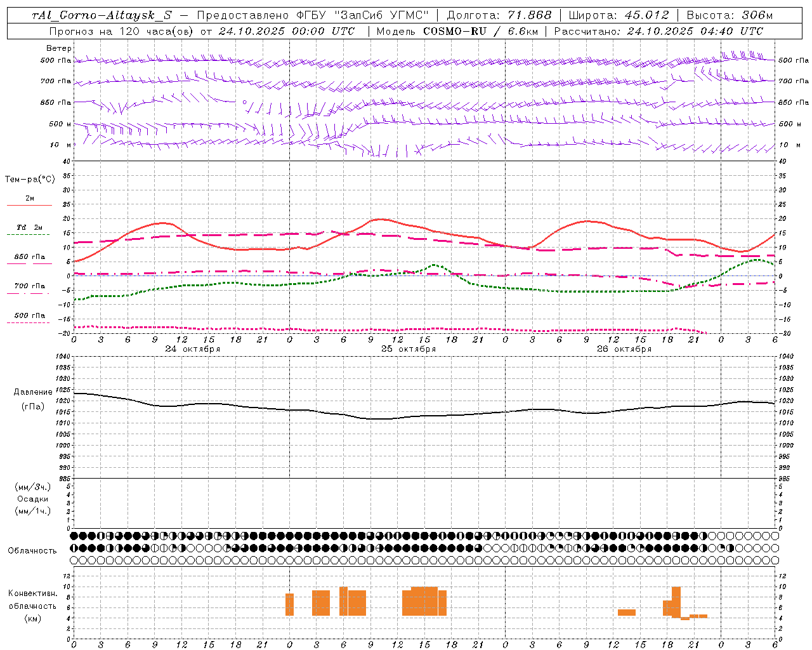
Task: Click the (мм/1ч.) precipitation unit label
Action: point(33,511)
